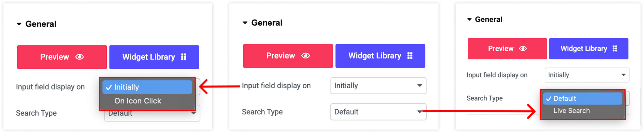Viewport: 644px width, 133px height.
Task: Click the right panel's Widget Library button
Action: pyautogui.click(x=589, y=49)
